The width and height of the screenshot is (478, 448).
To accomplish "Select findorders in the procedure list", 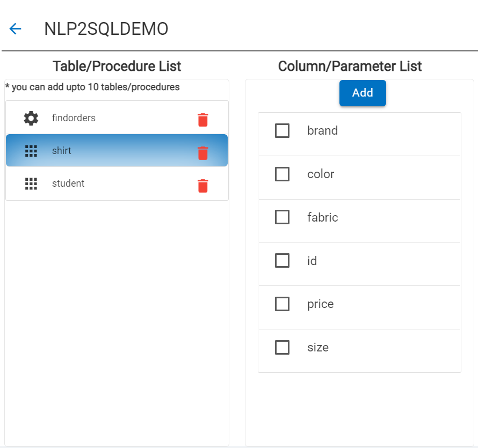I will (74, 118).
